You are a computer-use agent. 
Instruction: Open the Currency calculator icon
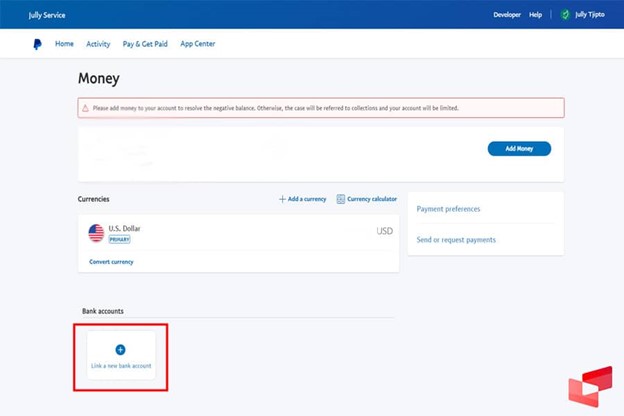point(341,199)
